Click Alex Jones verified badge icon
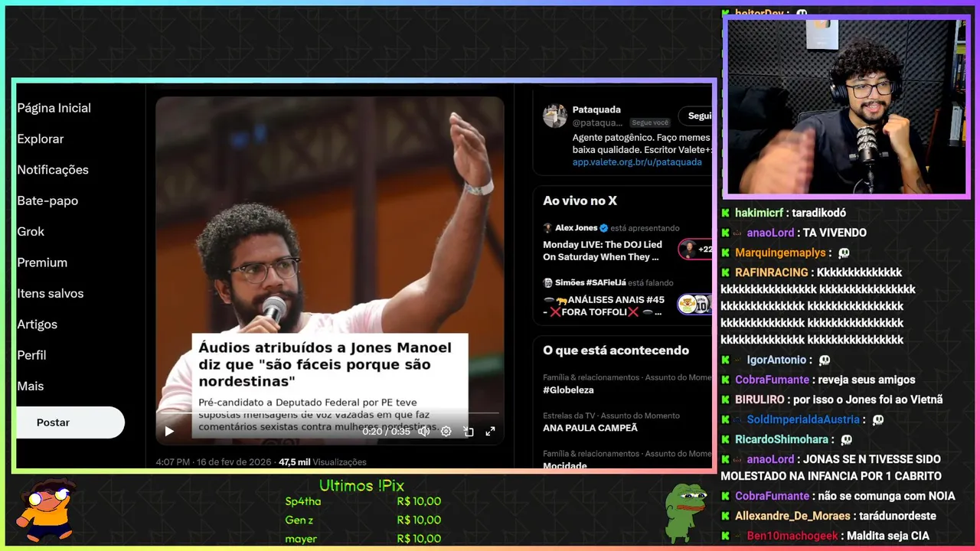The width and height of the screenshot is (980, 551). pyautogui.click(x=603, y=228)
